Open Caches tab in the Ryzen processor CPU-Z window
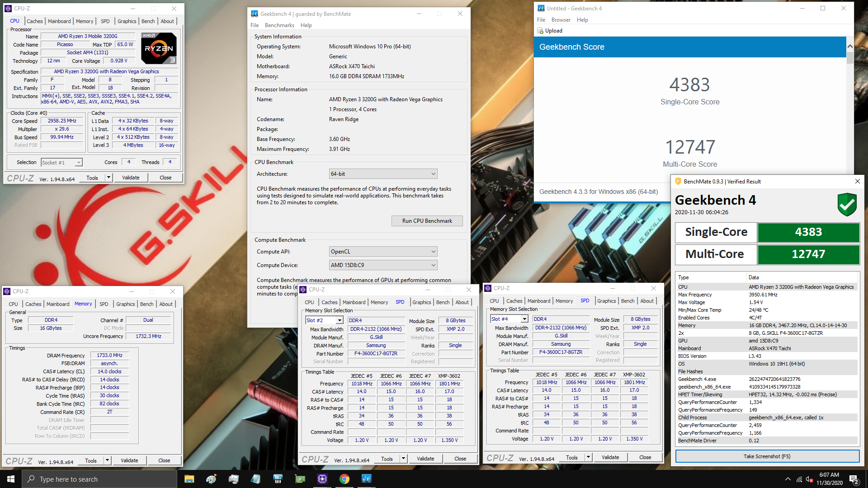This screenshot has width=868, height=488. [x=34, y=21]
